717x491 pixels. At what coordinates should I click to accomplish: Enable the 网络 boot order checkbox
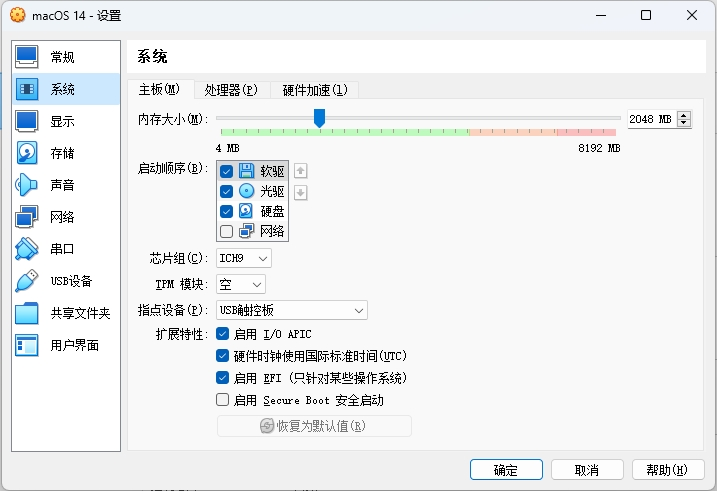coord(226,231)
